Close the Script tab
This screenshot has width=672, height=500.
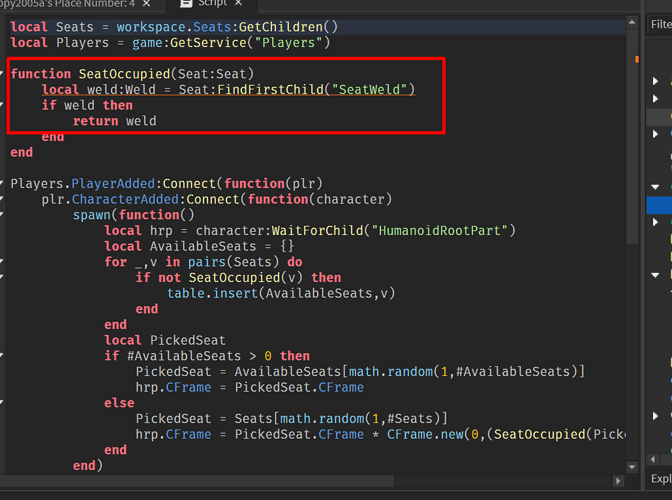239,3
